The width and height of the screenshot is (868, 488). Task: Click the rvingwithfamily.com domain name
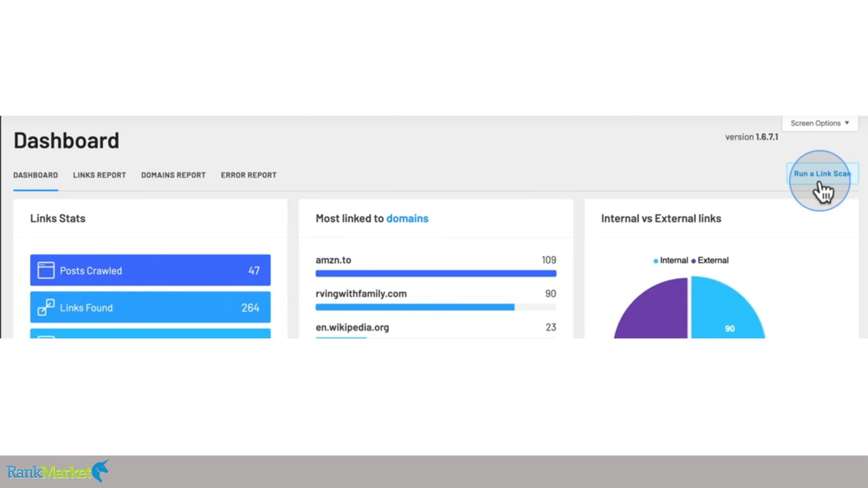click(361, 294)
